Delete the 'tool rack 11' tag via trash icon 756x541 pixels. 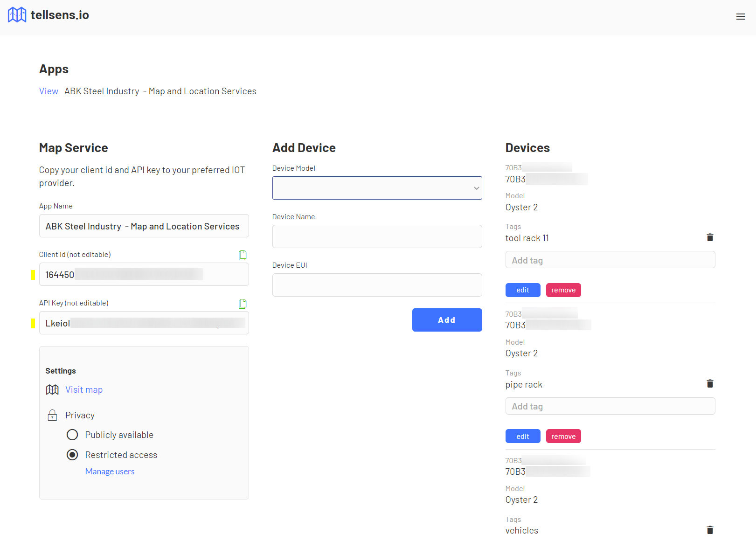tap(710, 237)
